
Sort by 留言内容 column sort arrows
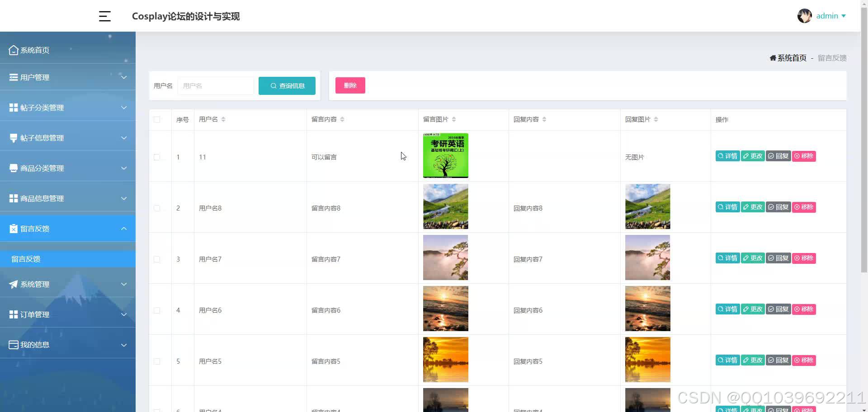pos(342,119)
